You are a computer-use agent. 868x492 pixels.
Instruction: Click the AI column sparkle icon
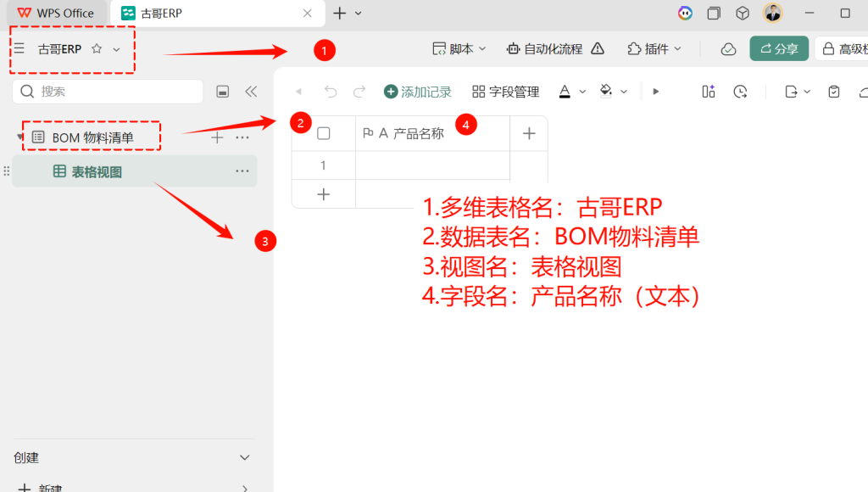tap(709, 92)
